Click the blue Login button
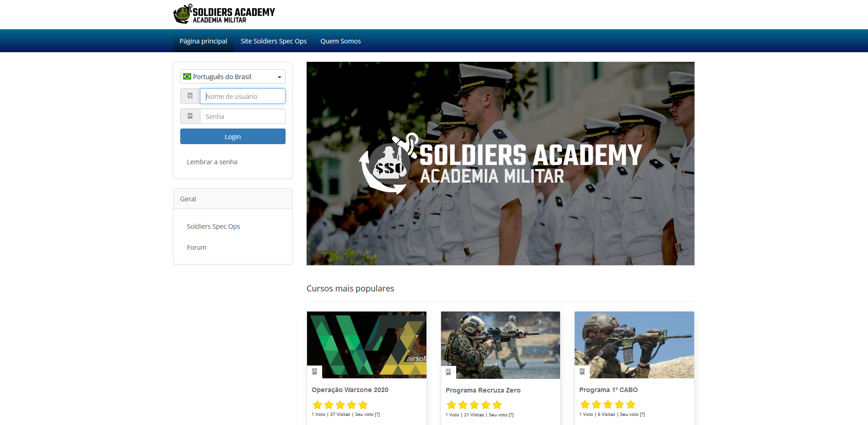This screenshot has height=425, width=868. (x=233, y=136)
